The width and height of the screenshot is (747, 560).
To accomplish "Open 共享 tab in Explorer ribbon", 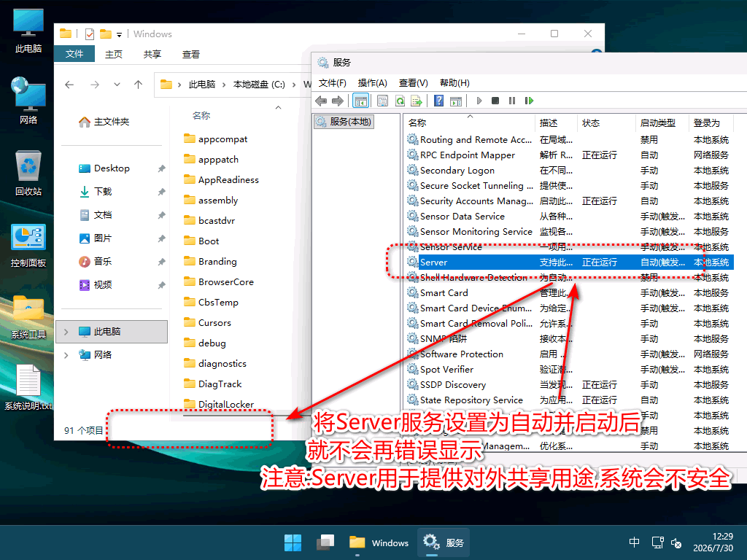I will (152, 54).
